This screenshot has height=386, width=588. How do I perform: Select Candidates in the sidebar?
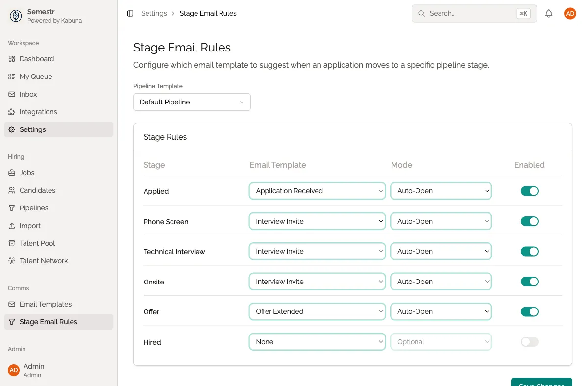point(37,190)
